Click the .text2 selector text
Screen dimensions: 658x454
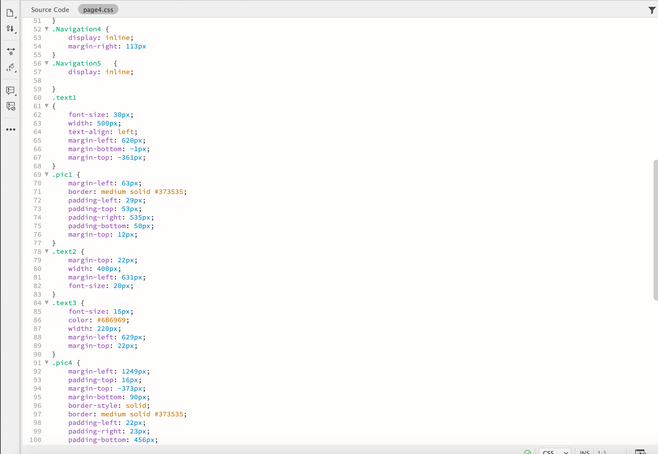click(x=64, y=251)
